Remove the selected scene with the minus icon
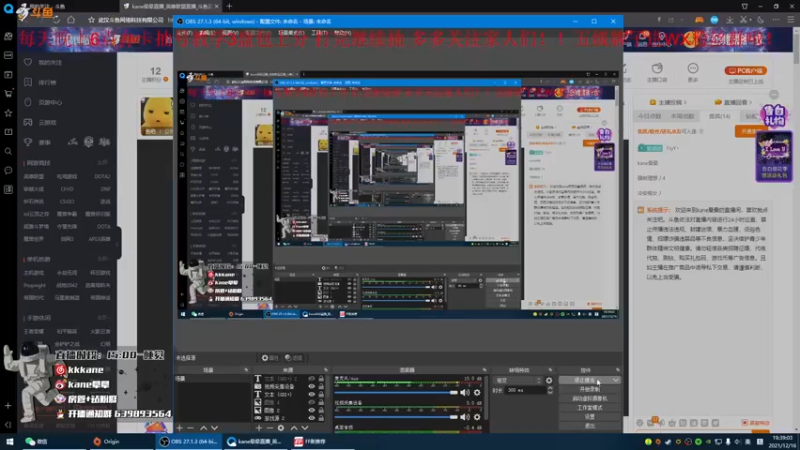 190,428
